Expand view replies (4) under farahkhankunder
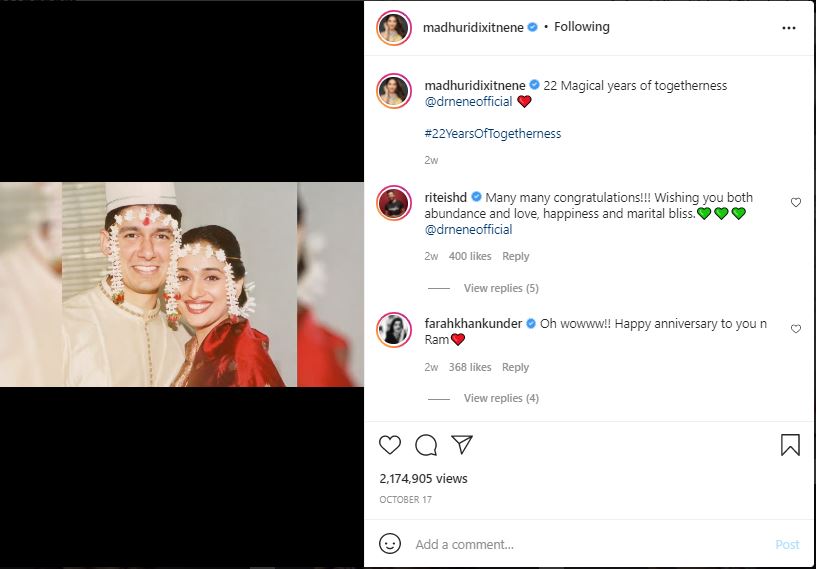Viewport: 816px width, 569px height. pos(501,398)
